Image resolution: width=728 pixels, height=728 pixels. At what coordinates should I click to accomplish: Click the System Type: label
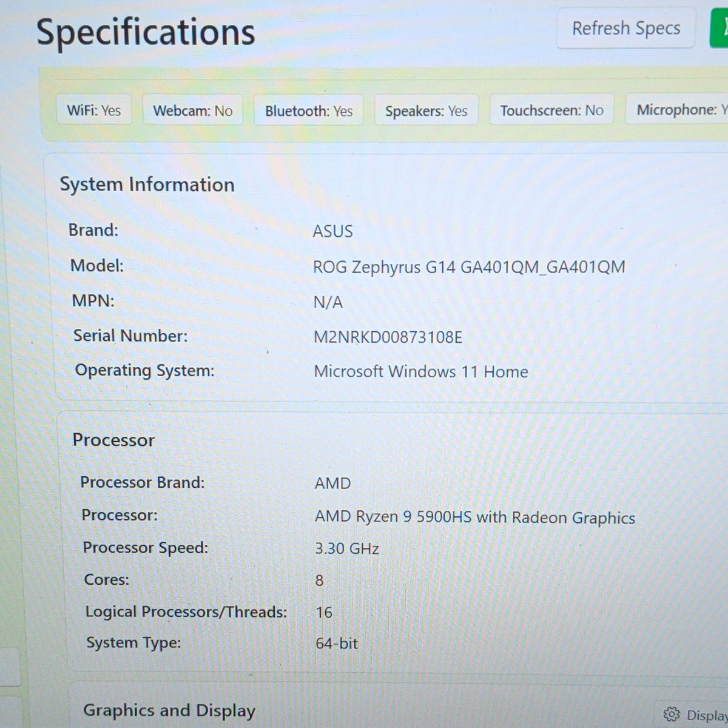click(x=133, y=642)
